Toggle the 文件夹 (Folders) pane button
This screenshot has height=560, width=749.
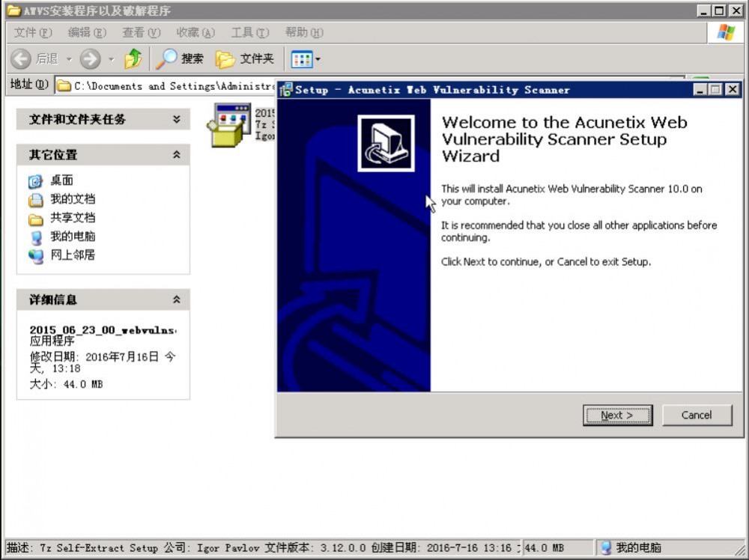point(245,58)
